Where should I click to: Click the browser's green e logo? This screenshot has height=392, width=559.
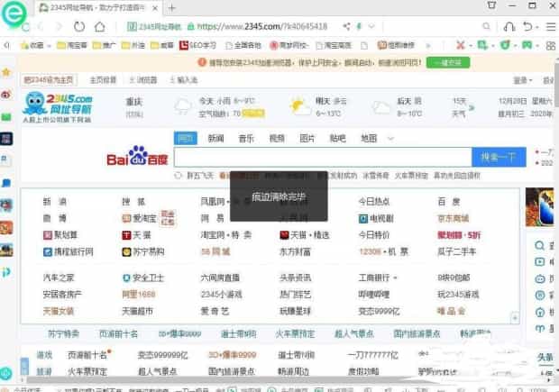(x=14, y=14)
